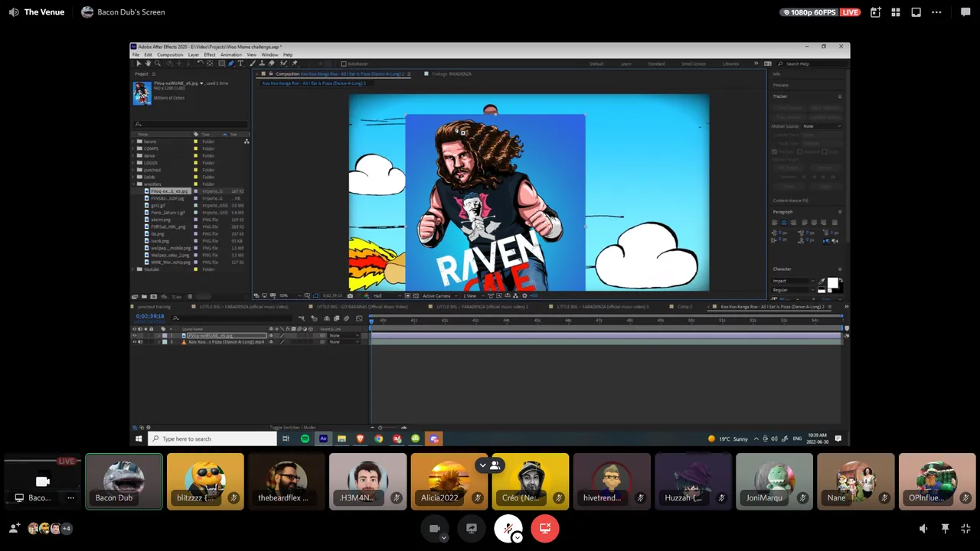Open the Layer menu

[x=194, y=55]
